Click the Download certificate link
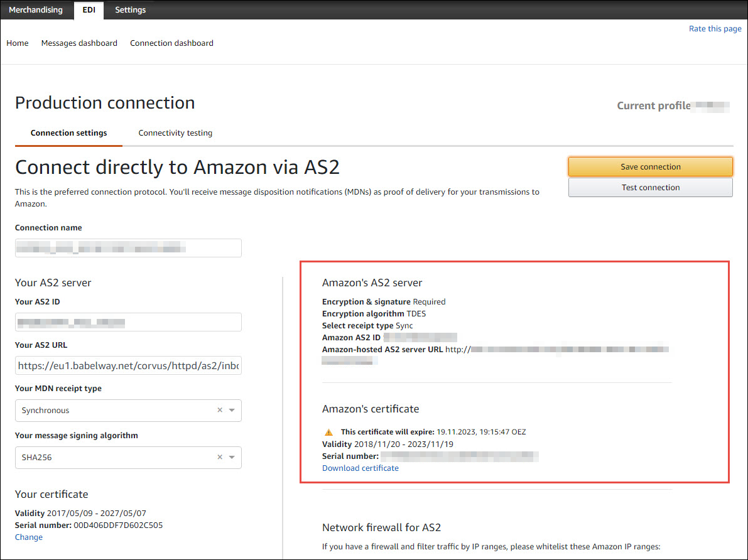Image resolution: width=748 pixels, height=560 pixels. 360,468
